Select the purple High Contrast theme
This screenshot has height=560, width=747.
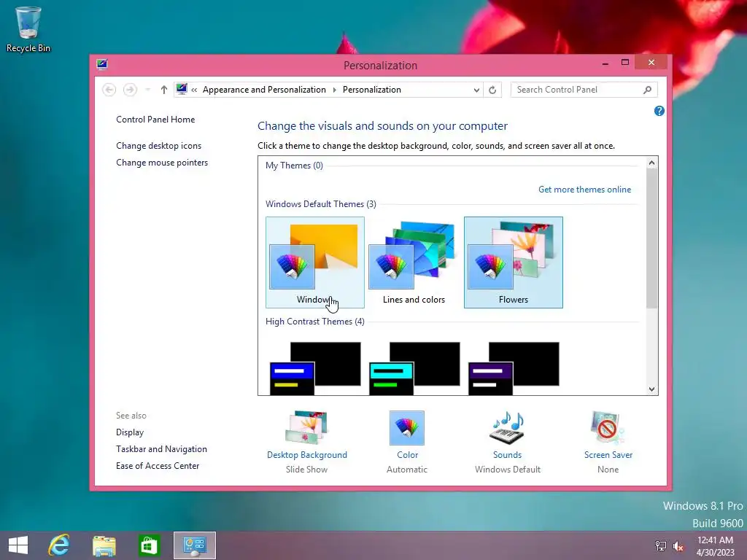(514, 368)
